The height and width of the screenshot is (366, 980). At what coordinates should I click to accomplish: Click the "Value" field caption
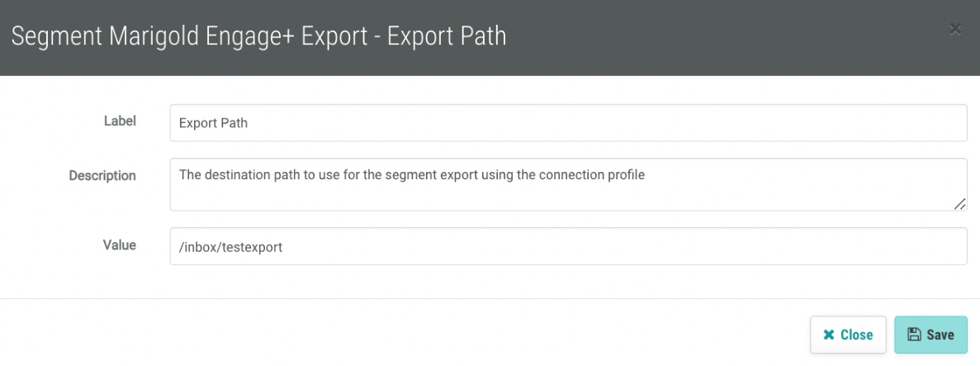119,245
